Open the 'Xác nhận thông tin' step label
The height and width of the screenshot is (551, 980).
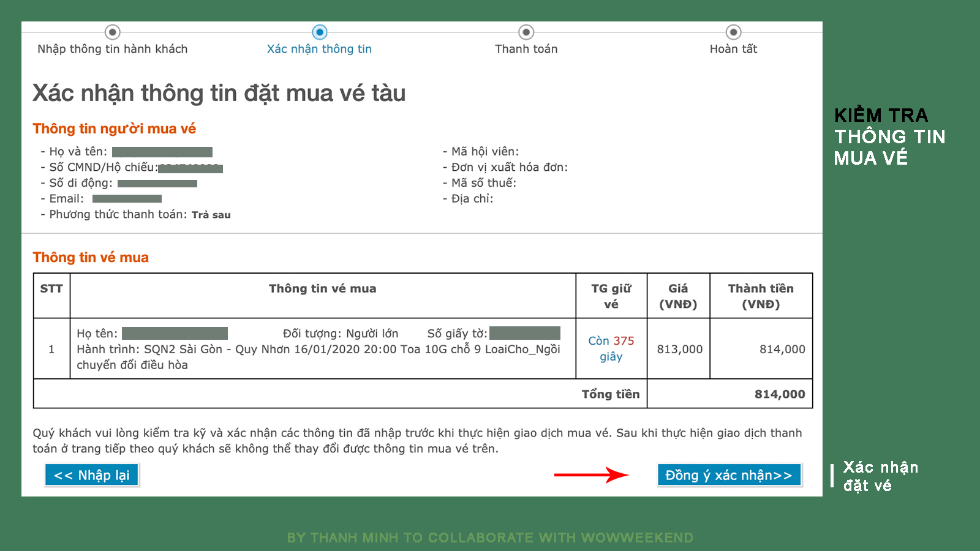pos(319,49)
